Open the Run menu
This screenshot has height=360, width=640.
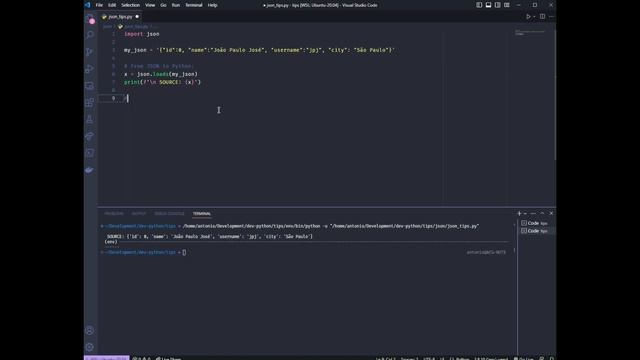pyautogui.click(x=176, y=5)
